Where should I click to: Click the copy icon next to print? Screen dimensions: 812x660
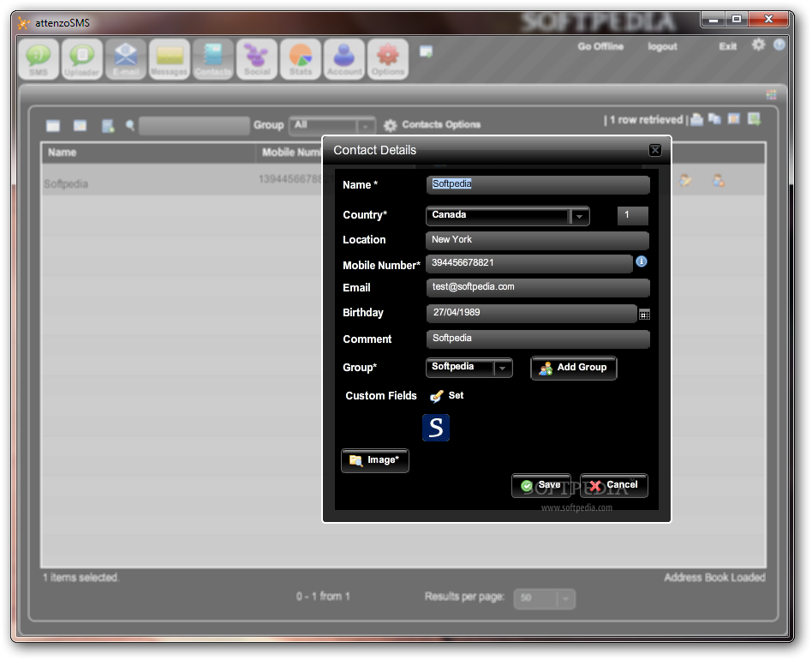pos(714,119)
